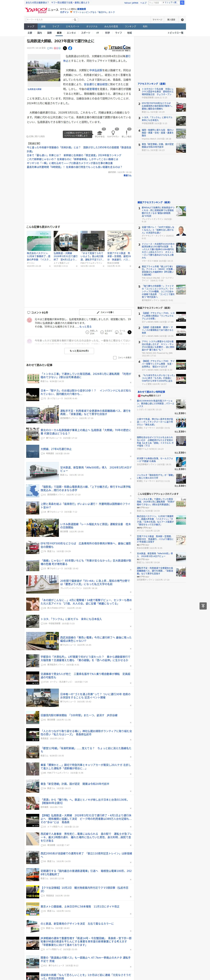Open the 購入履歴 link
Image resolution: width=210 pixels, height=980 pixels.
pyautogui.click(x=171, y=20)
